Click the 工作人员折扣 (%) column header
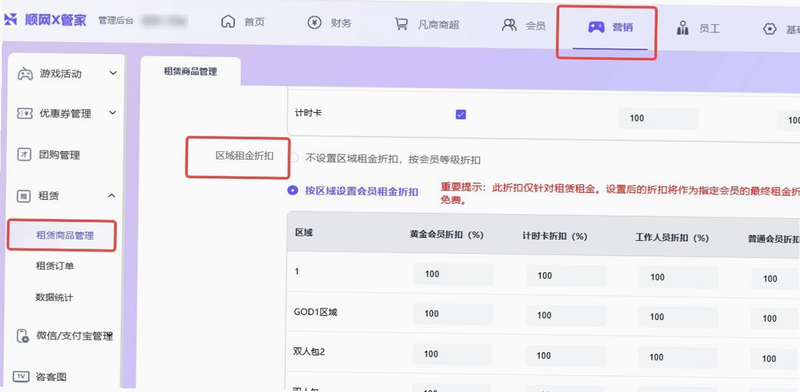This screenshot has height=392, width=800. pos(672,238)
